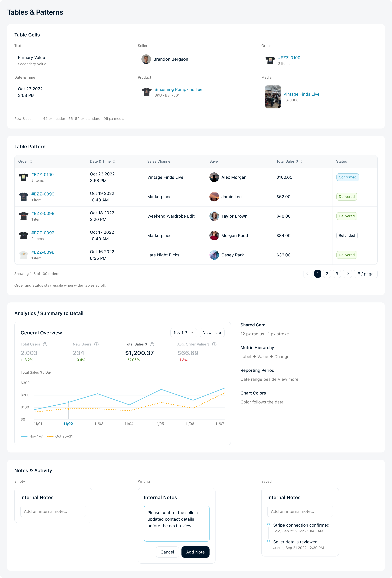Click help icon next to Total Users

[45, 344]
